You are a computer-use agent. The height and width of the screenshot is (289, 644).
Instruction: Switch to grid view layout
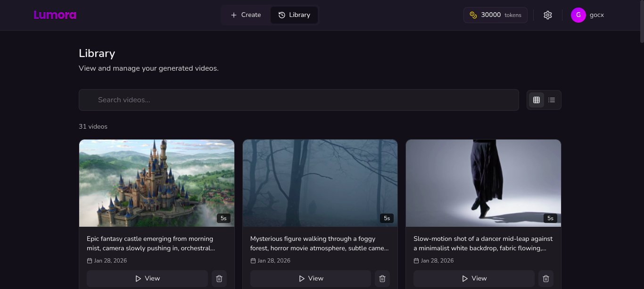coord(537,100)
